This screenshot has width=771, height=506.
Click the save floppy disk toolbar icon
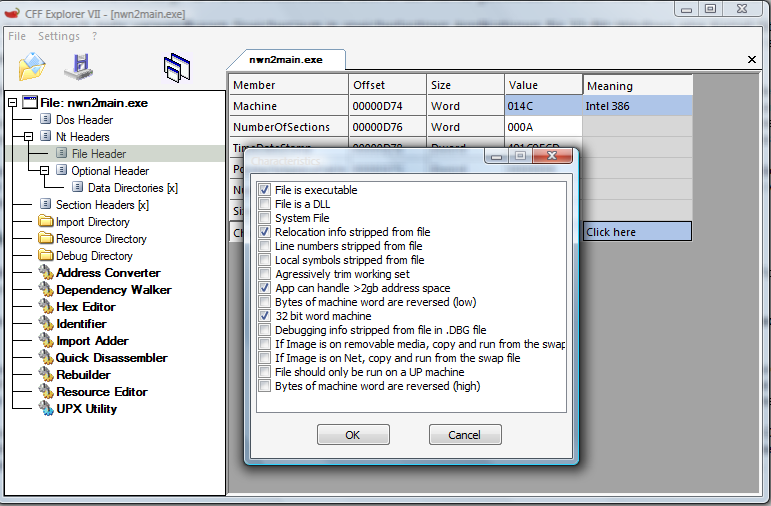[79, 66]
